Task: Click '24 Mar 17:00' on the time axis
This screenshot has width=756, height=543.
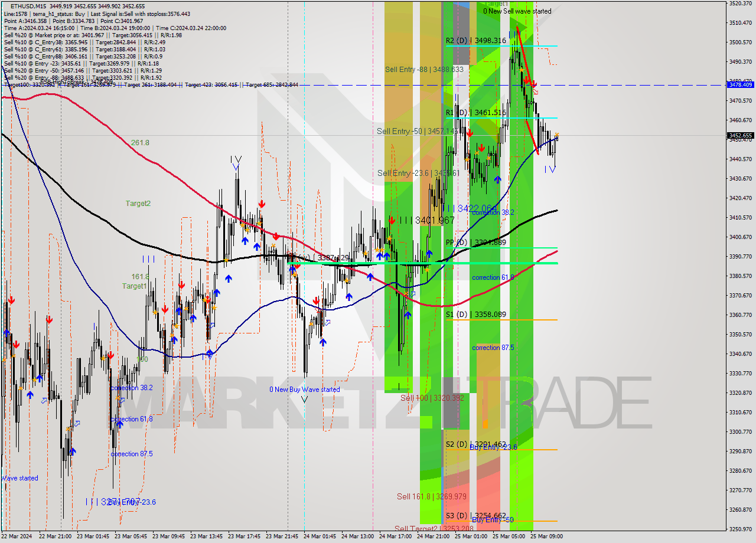Action: point(396,536)
